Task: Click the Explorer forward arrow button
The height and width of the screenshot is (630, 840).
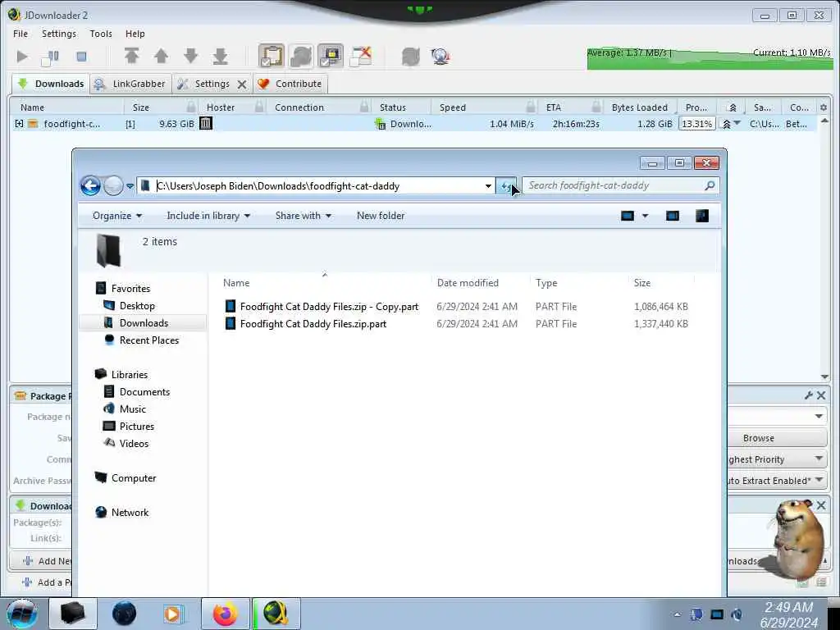Action: coord(113,186)
